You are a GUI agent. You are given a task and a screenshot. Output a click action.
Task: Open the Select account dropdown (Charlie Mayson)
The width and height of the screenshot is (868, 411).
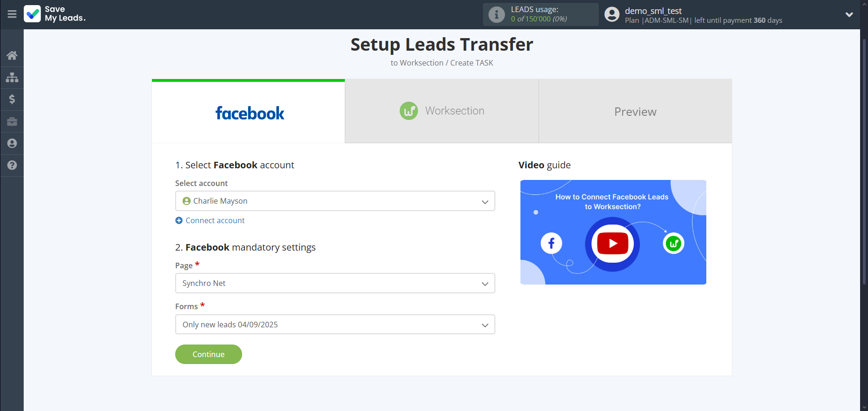pos(335,201)
